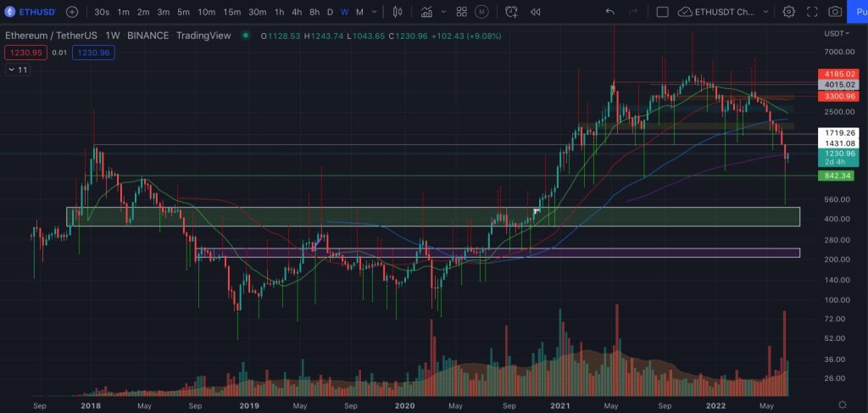Toggle the select layout square box
This screenshot has height=413, width=868.
(x=663, y=12)
